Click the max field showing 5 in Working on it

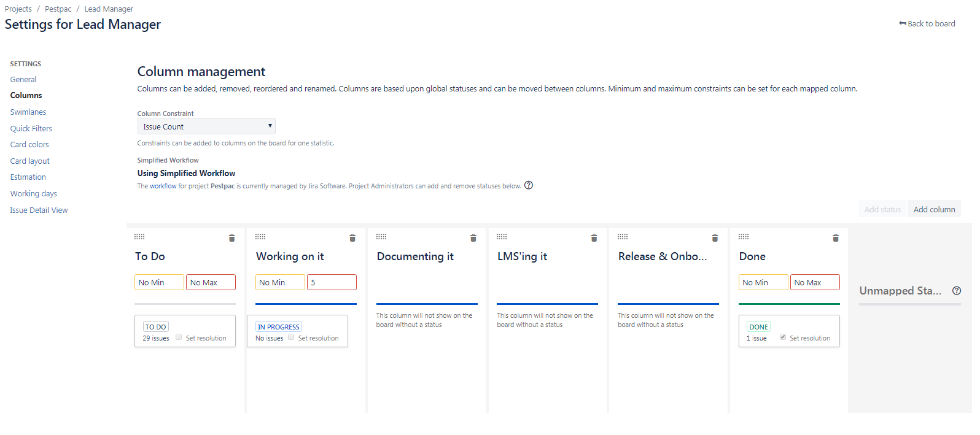tap(332, 282)
